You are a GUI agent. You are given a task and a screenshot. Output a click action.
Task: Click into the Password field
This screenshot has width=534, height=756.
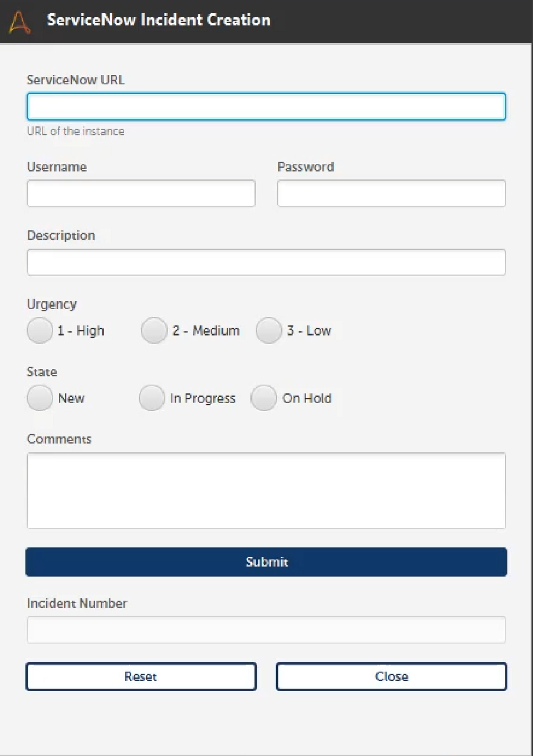tap(391, 194)
